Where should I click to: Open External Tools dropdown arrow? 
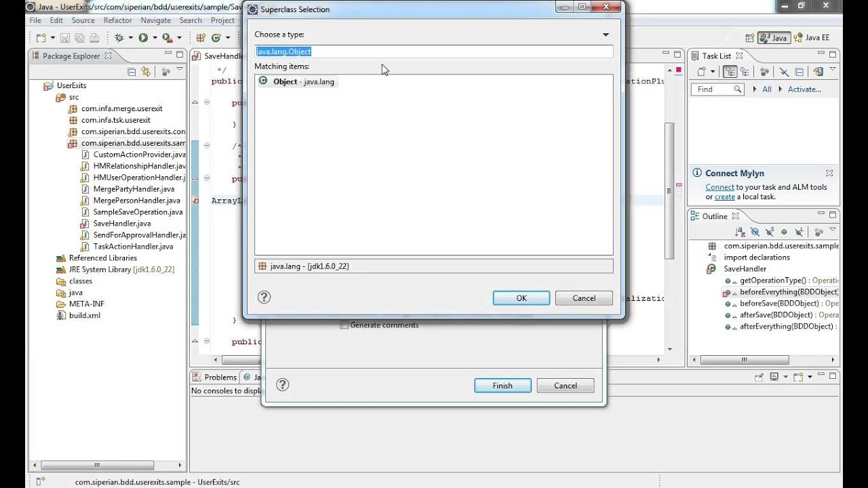coord(179,38)
